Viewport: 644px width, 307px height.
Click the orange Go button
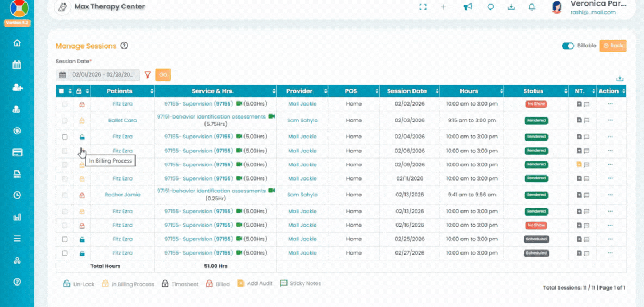[x=163, y=75]
